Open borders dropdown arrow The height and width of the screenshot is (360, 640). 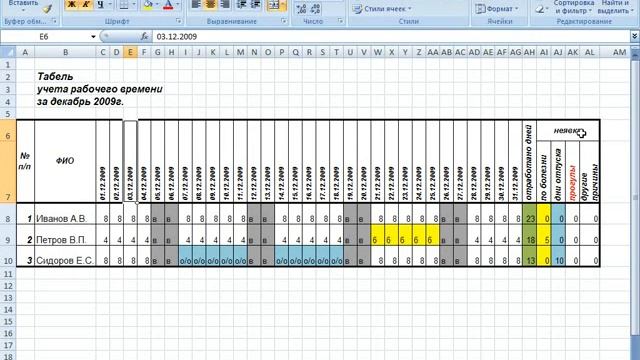point(133,4)
